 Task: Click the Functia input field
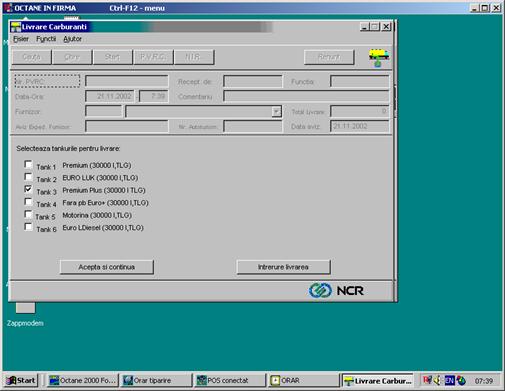pyautogui.click(x=360, y=81)
